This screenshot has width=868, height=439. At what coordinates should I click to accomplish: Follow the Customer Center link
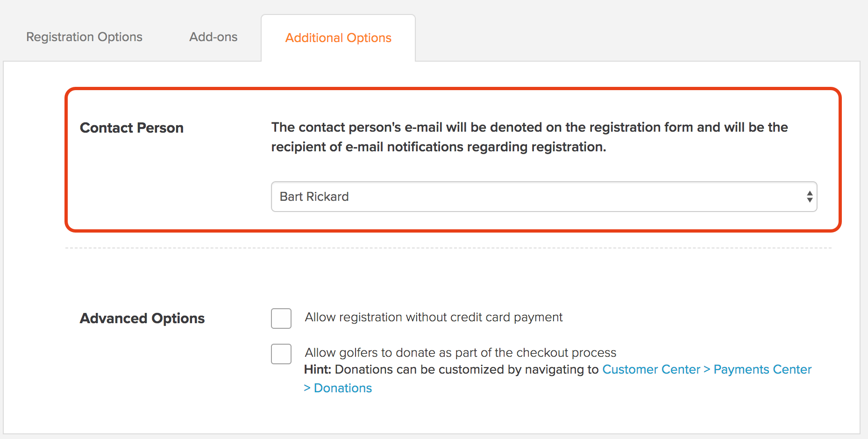(x=651, y=369)
